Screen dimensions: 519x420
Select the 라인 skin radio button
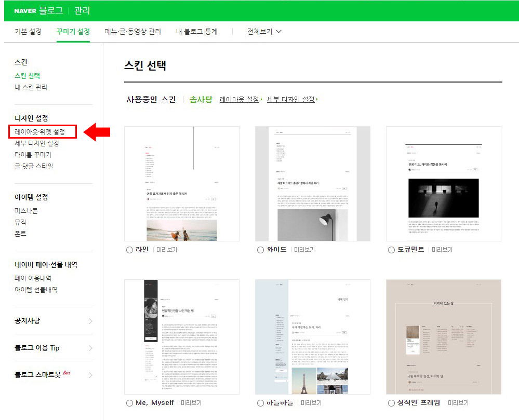coord(129,250)
